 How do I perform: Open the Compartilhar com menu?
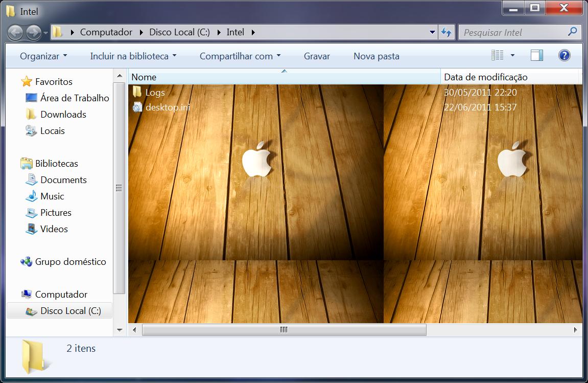click(240, 56)
